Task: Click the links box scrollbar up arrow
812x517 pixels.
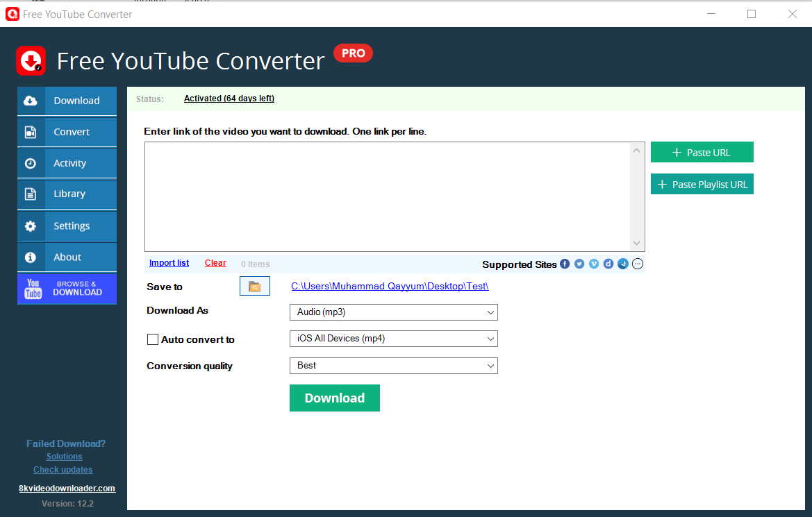Action: pyautogui.click(x=636, y=151)
